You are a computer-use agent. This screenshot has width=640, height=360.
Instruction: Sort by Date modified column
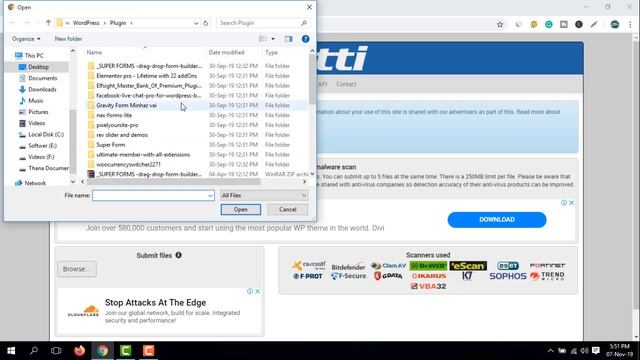coord(227,52)
